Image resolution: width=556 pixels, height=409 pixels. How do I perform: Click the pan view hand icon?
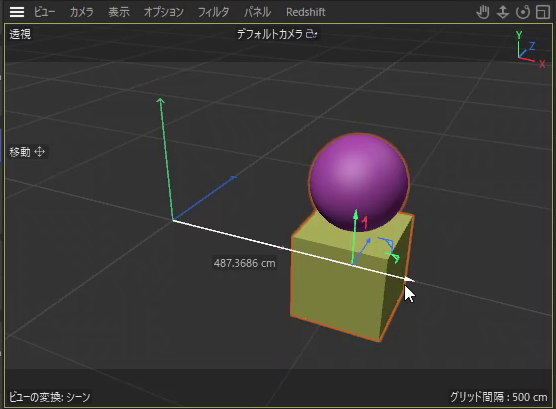[x=483, y=12]
